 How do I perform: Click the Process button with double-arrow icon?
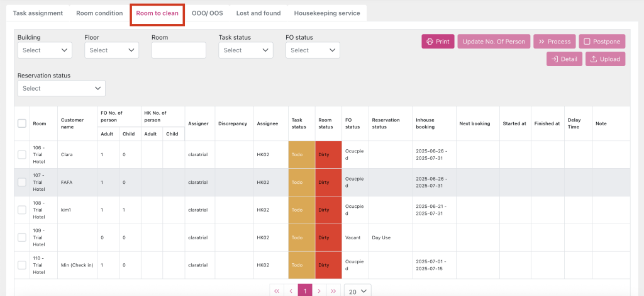554,42
